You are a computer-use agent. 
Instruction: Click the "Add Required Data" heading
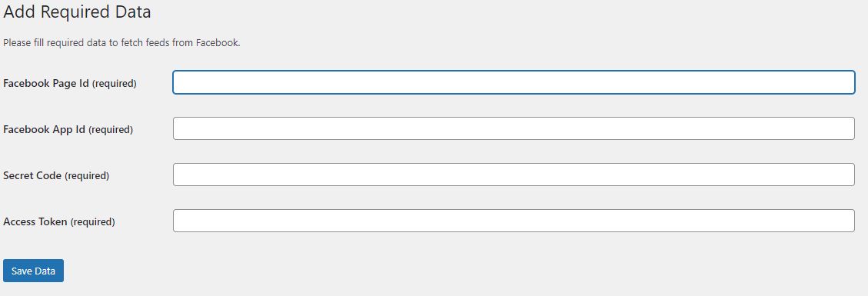77,12
